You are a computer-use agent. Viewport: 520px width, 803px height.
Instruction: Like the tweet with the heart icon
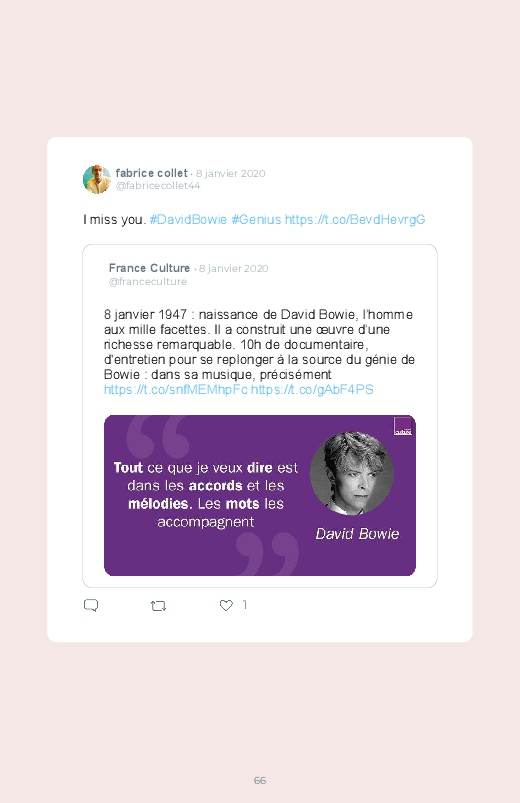tap(226, 605)
